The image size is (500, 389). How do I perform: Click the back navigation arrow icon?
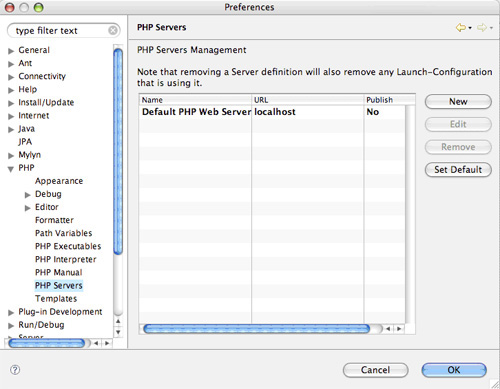[461, 28]
